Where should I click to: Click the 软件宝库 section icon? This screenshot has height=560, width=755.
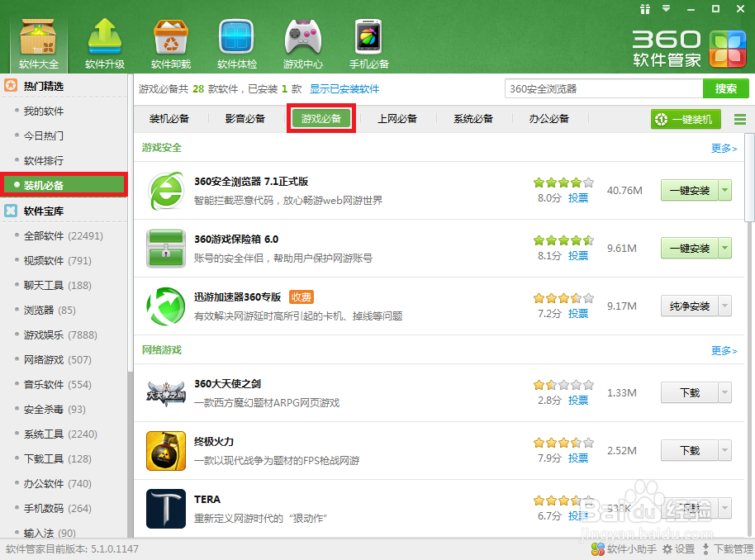pyautogui.click(x=11, y=211)
